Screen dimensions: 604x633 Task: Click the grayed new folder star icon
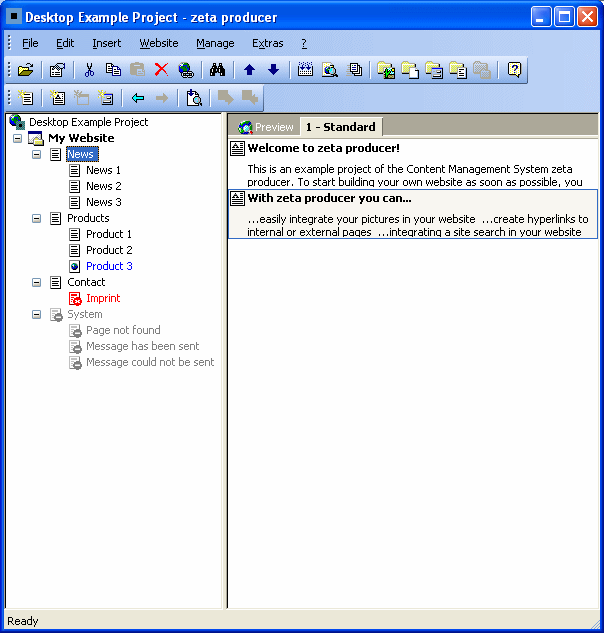[82, 98]
